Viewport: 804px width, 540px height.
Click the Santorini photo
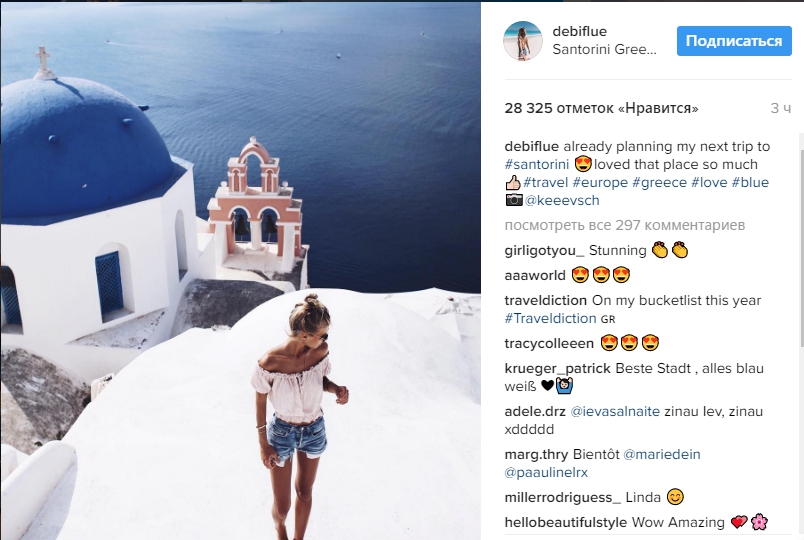(240, 270)
